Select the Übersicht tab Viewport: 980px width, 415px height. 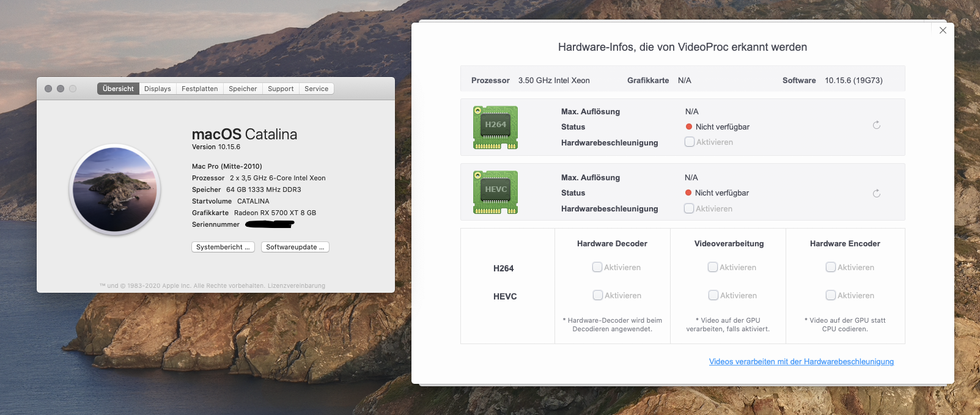[x=118, y=89]
